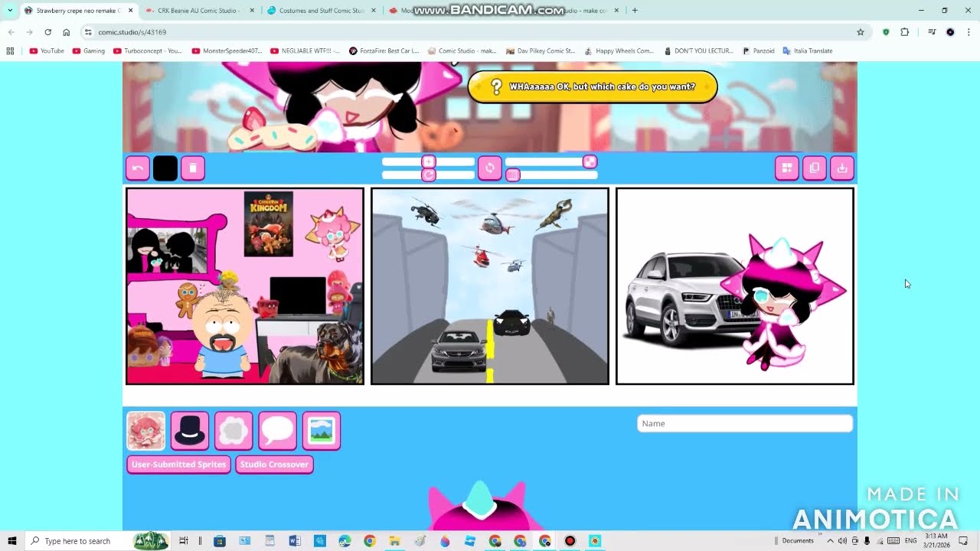The width and height of the screenshot is (980, 551).
Task: Focus the Name search field
Action: pyautogui.click(x=745, y=423)
